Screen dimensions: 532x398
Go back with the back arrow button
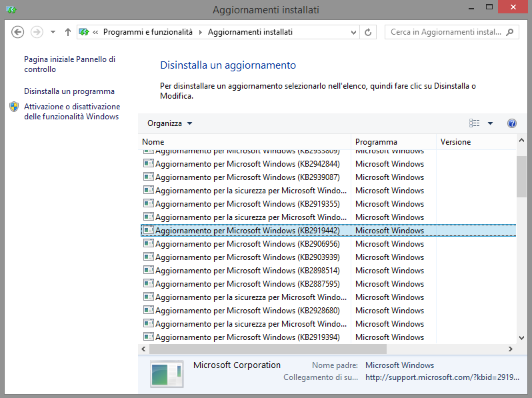17,32
